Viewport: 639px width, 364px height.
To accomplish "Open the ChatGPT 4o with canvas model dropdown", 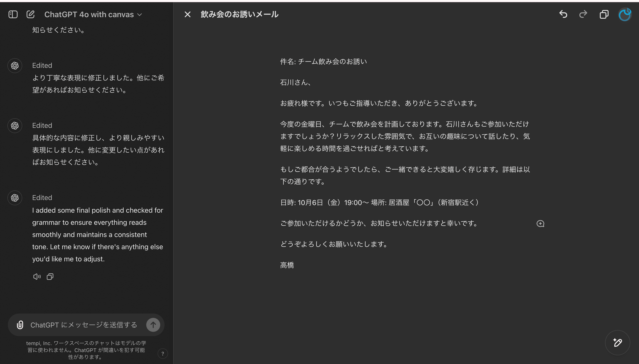I will tap(93, 15).
